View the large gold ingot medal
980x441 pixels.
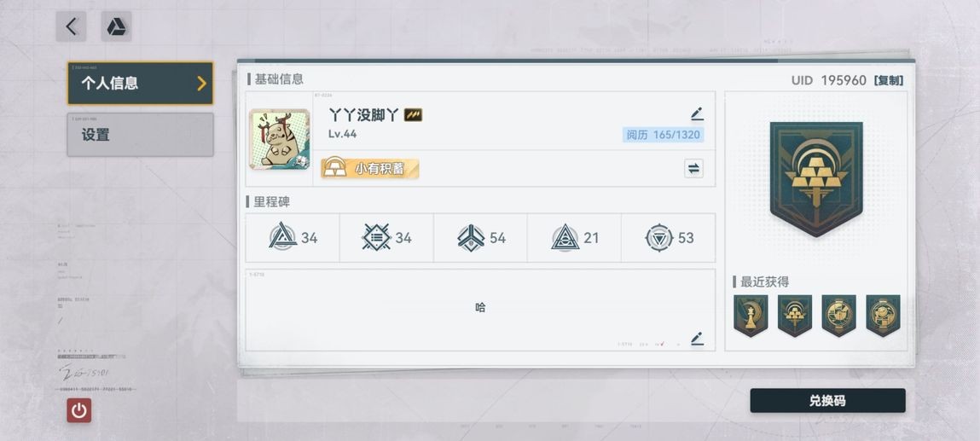[x=816, y=178]
